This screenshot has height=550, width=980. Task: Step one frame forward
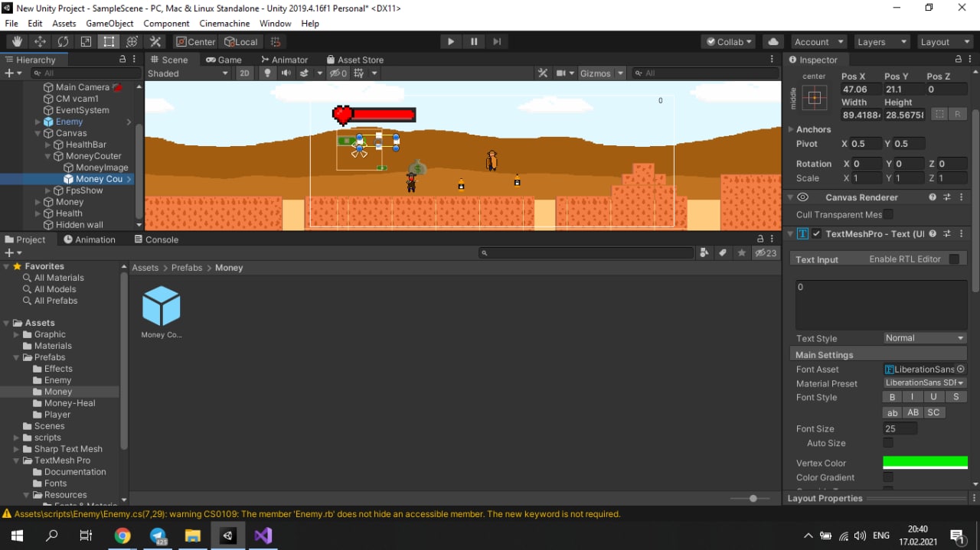pos(497,42)
